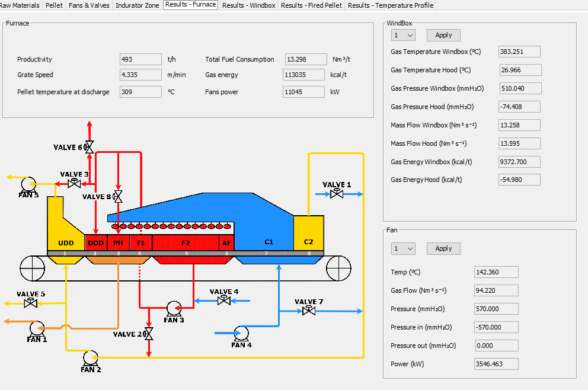
Task: Click the Valve 3 symbol
Action: [75, 183]
